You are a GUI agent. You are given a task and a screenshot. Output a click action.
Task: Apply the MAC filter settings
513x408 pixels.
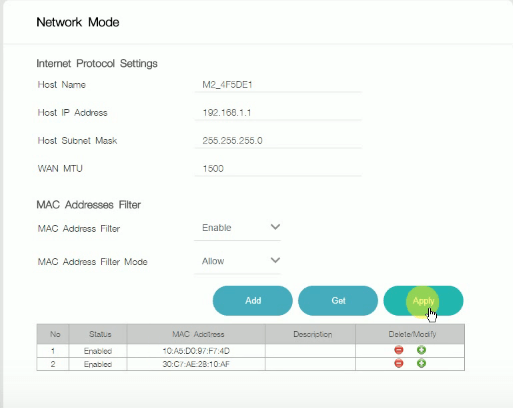click(x=423, y=301)
